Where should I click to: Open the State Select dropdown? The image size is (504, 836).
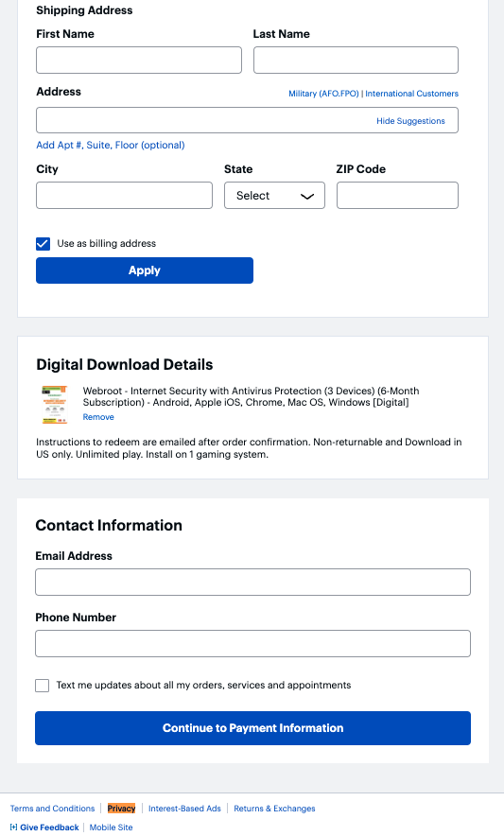(274, 196)
